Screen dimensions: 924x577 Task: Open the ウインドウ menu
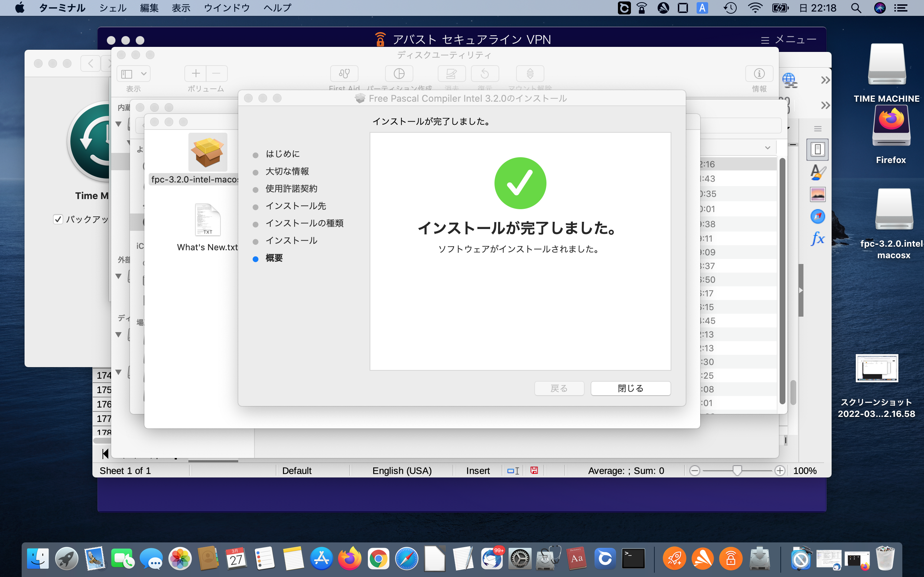click(x=226, y=8)
